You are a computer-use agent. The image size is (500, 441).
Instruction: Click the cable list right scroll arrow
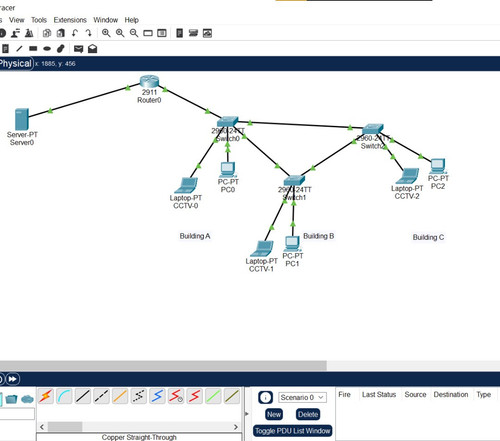coord(236,427)
